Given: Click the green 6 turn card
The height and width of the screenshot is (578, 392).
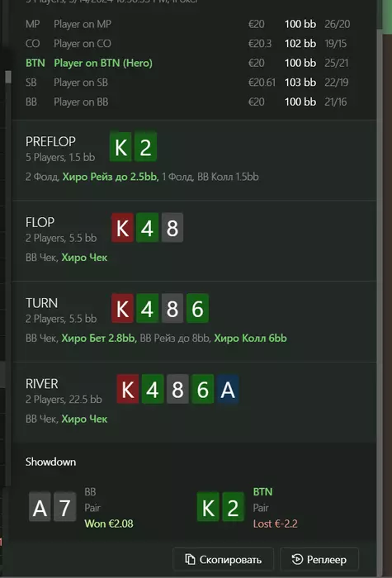Looking at the screenshot, I should coord(197,309).
